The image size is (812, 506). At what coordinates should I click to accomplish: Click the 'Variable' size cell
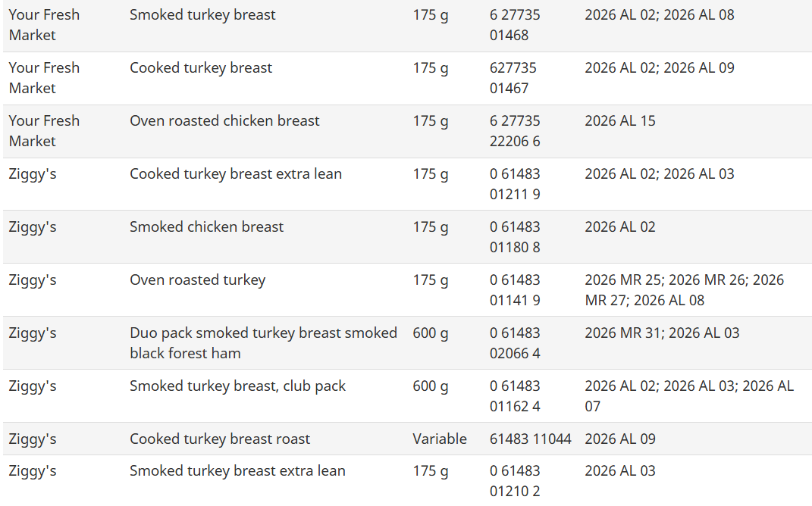440,439
